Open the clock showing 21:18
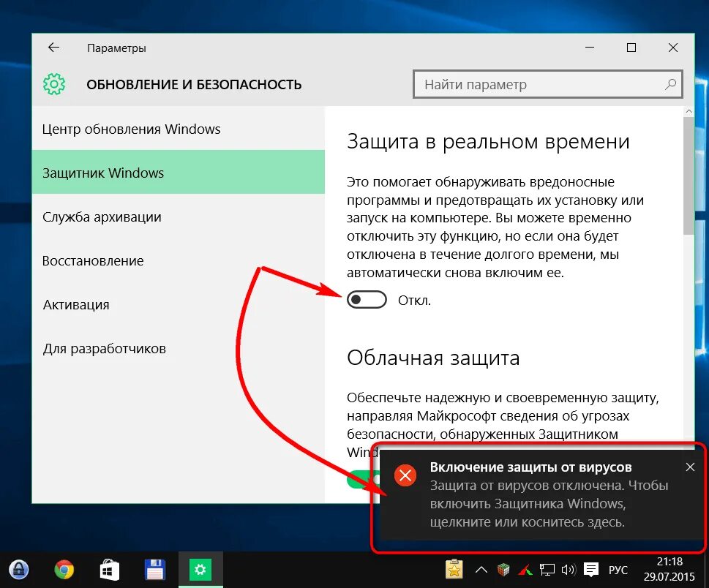The height and width of the screenshot is (588, 709). tap(669, 570)
